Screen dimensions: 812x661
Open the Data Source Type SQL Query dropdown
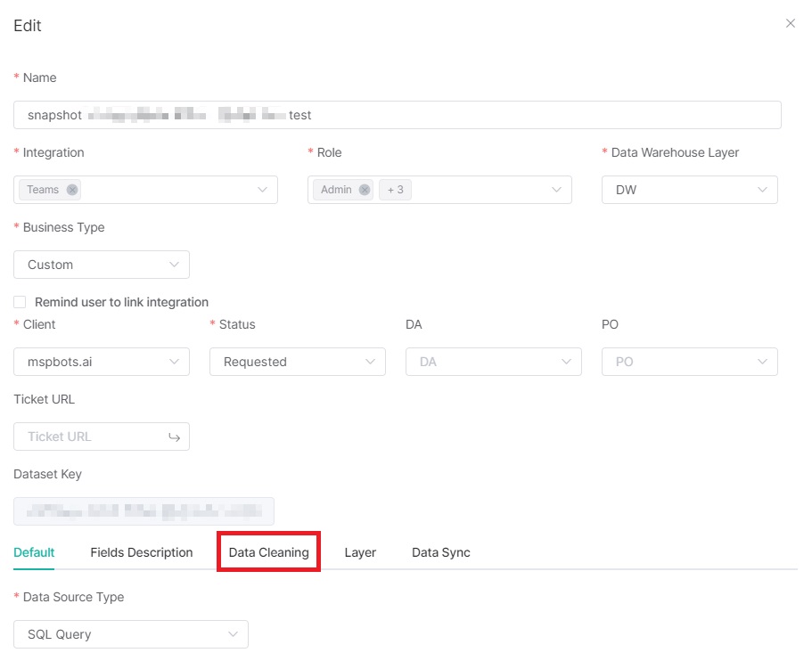[x=130, y=634]
